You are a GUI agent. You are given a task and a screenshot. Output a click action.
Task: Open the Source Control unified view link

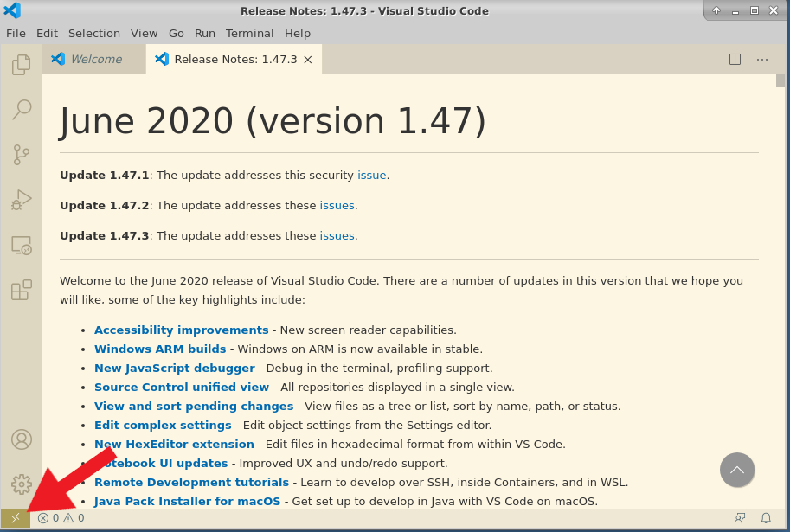click(x=182, y=388)
